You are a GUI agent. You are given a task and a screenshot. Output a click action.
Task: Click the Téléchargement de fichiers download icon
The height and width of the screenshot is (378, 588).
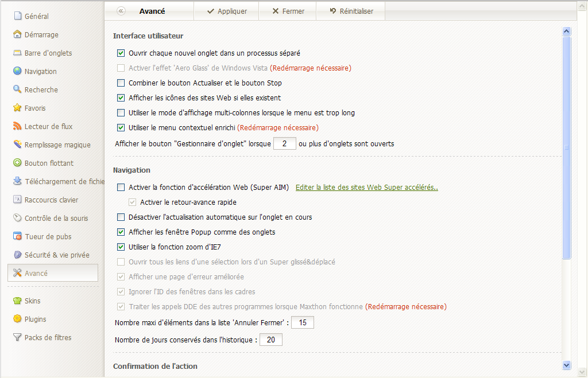[17, 181]
